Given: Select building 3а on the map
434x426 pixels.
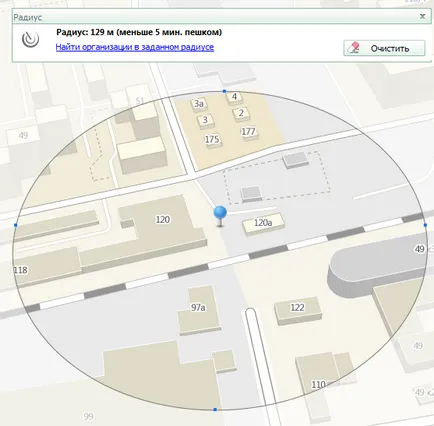Looking at the screenshot, I should pyautogui.click(x=199, y=104).
